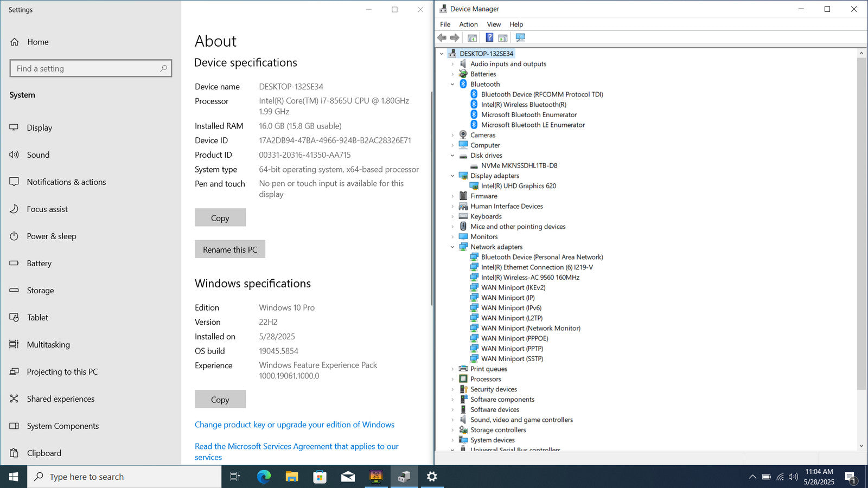Click the Clipboard icon in Settings sidebar

14,453
